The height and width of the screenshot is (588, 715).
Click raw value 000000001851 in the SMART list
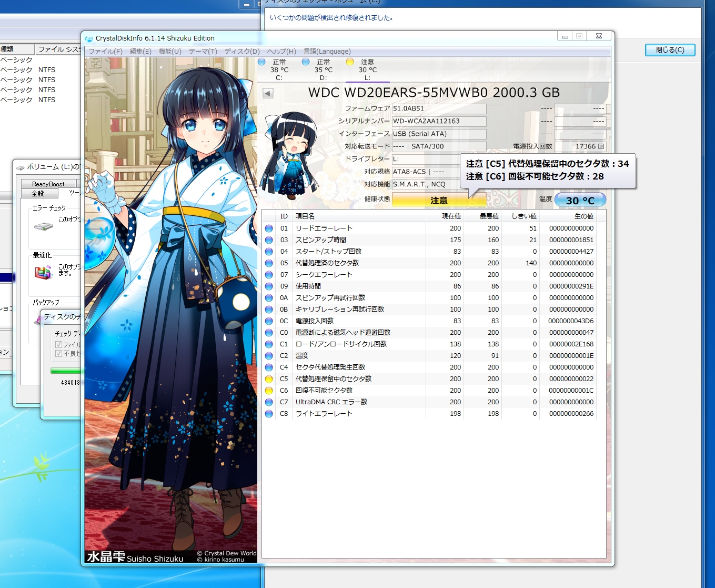coord(571,240)
